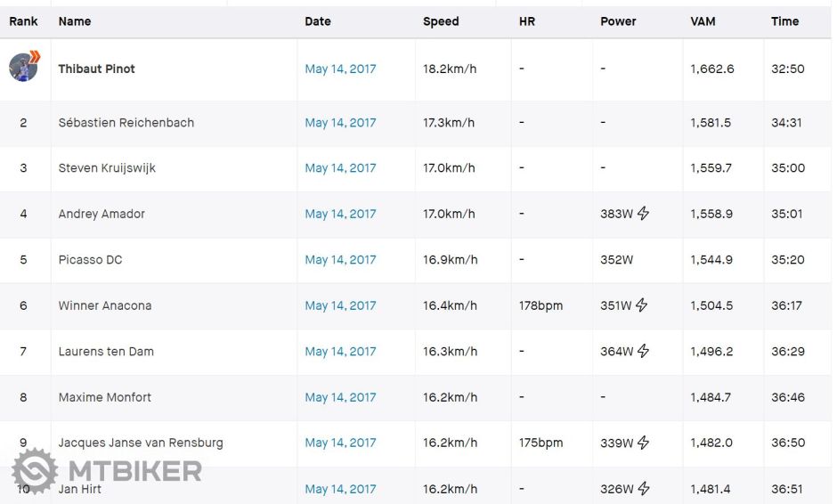This screenshot has width=837, height=504.
Task: Open Jan Hirt's activity date link
Action: click(340, 489)
